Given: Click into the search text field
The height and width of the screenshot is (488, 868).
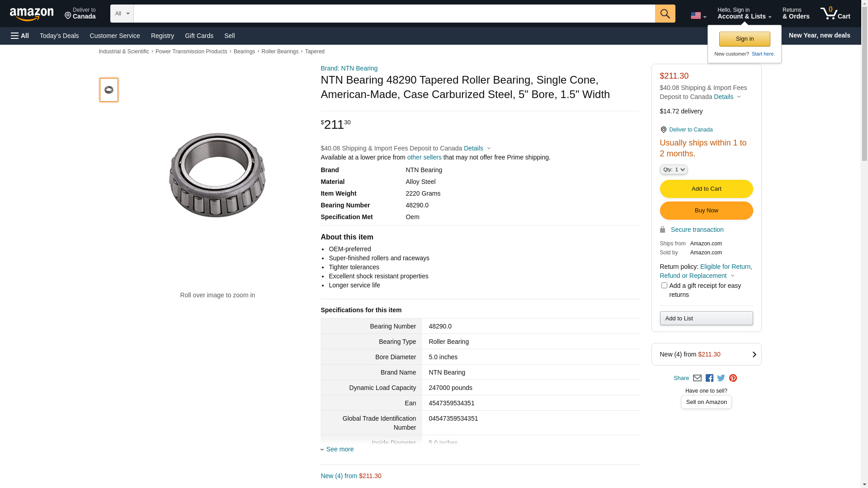Looking at the screenshot, I should (394, 14).
